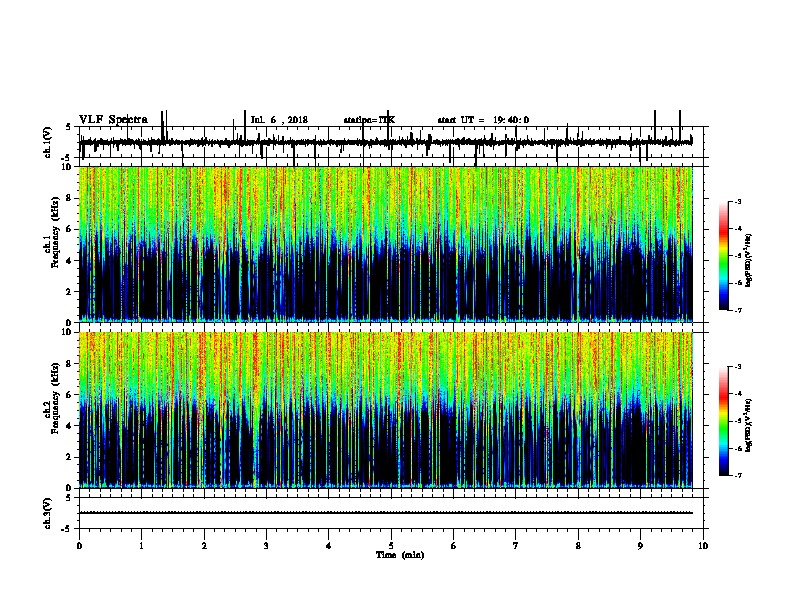Click the log(PSD) label beside ch.2 color bar
The width and height of the screenshot is (792, 612).
point(749,425)
